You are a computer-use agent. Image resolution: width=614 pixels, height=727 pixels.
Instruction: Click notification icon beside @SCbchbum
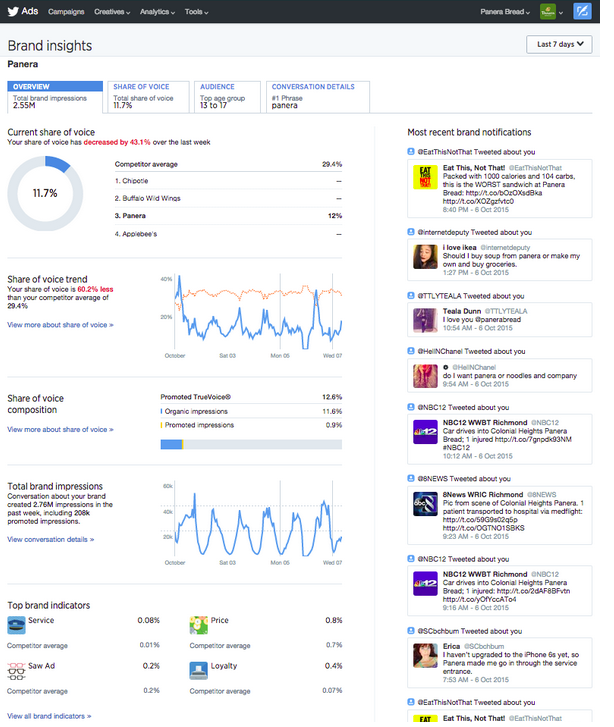pyautogui.click(x=410, y=631)
